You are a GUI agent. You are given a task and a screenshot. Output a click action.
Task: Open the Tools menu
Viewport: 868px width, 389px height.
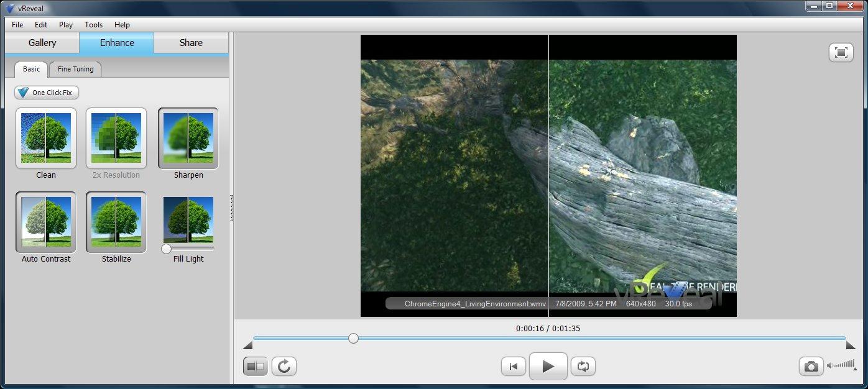point(93,25)
